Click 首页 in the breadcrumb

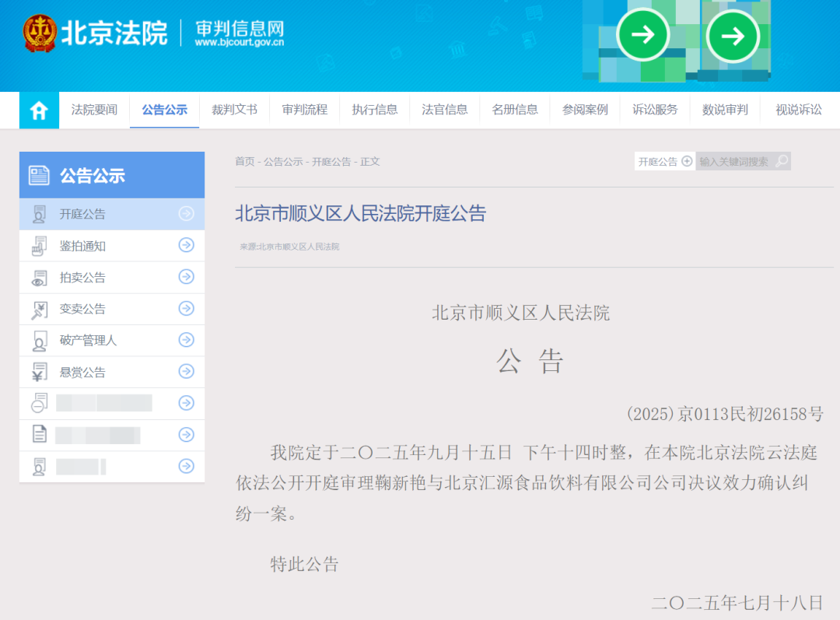point(244,161)
